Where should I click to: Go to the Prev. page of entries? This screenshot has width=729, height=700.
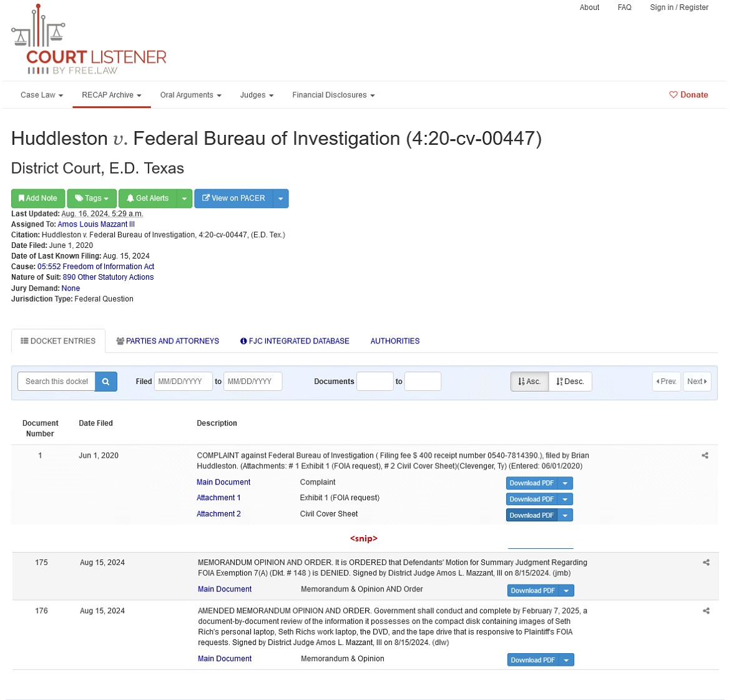click(666, 382)
